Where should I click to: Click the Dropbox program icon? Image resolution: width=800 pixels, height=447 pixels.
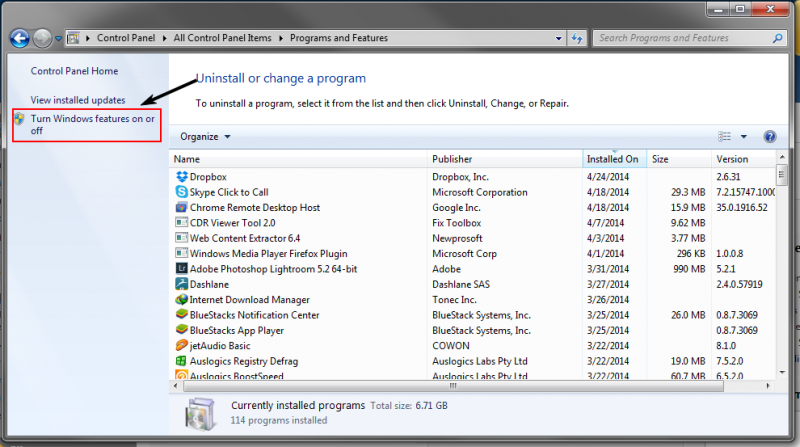tap(182, 177)
